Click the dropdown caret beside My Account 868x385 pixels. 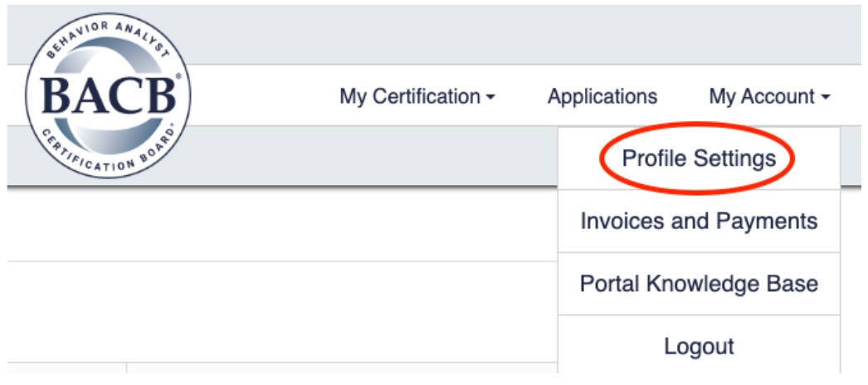coord(826,98)
